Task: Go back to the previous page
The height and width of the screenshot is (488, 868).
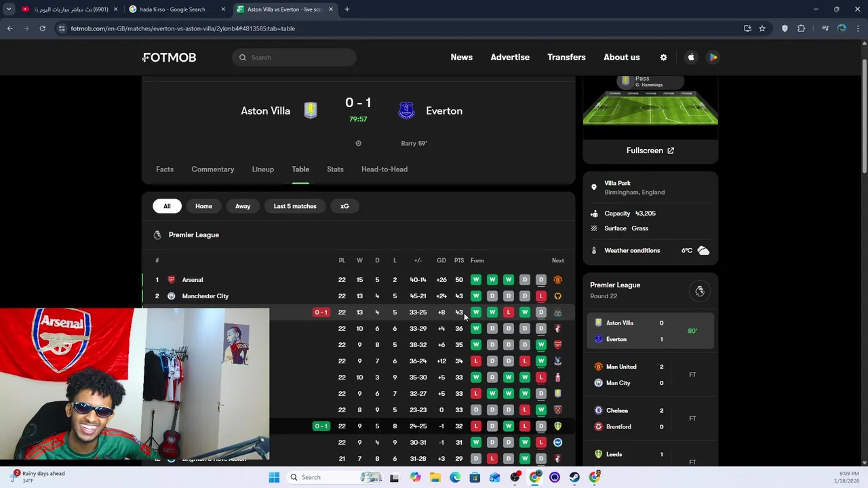Action: pyautogui.click(x=9, y=28)
